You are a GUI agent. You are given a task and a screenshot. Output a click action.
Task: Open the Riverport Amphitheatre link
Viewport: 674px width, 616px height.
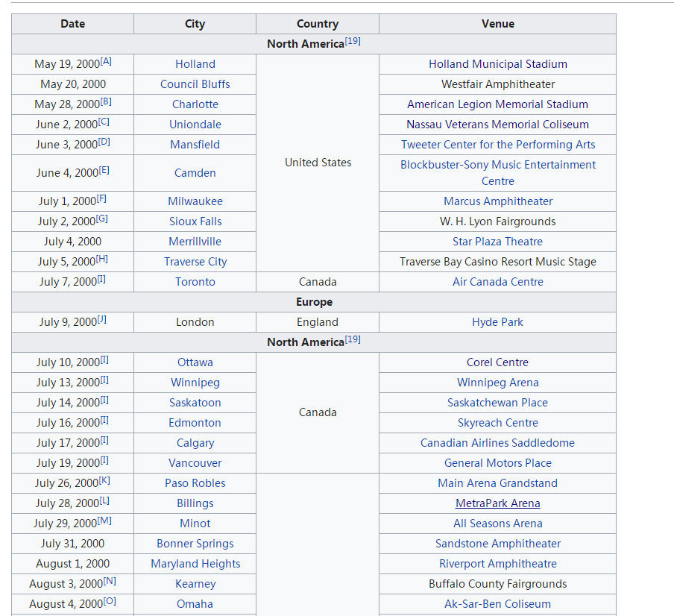coord(498,564)
